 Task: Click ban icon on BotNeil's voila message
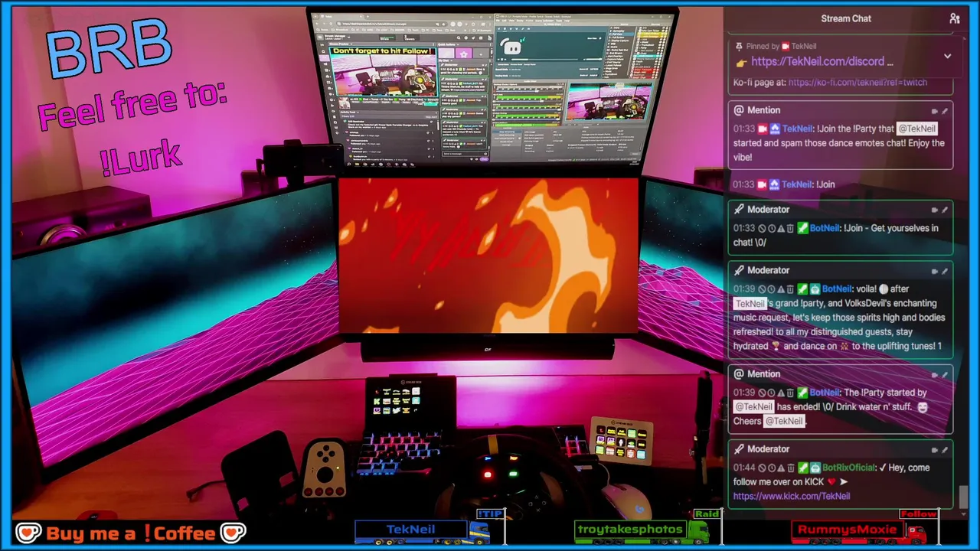coord(762,289)
